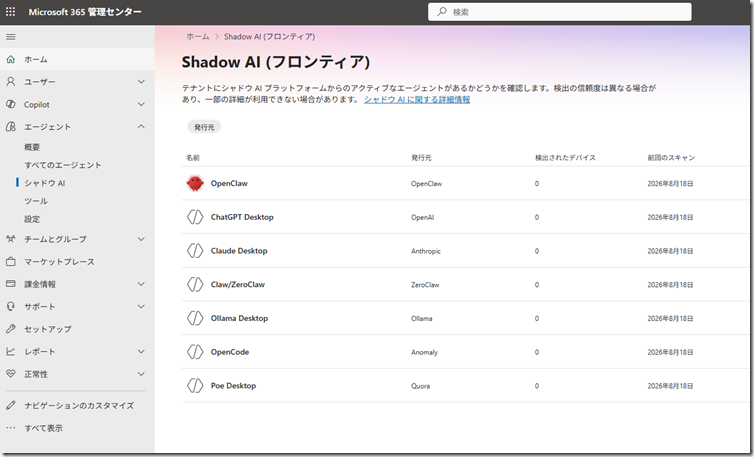Click the OpenCode agent icon
Image resolution: width=754 pixels, height=457 pixels.
tap(195, 352)
